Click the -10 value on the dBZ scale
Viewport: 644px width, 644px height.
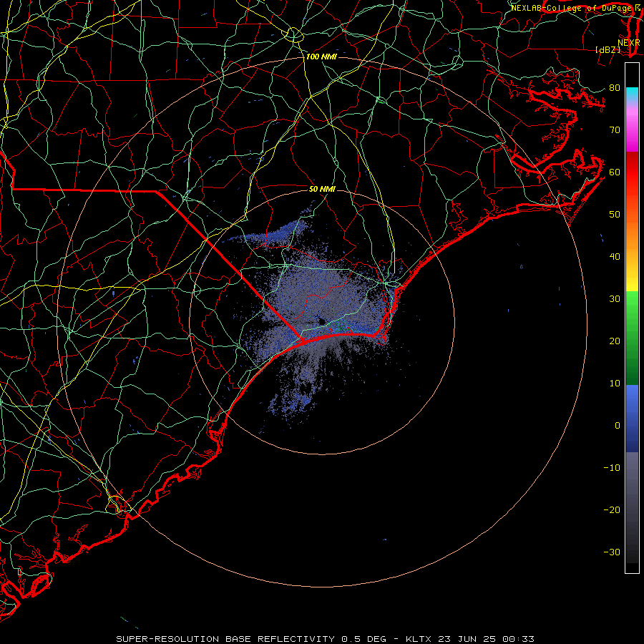612,468
